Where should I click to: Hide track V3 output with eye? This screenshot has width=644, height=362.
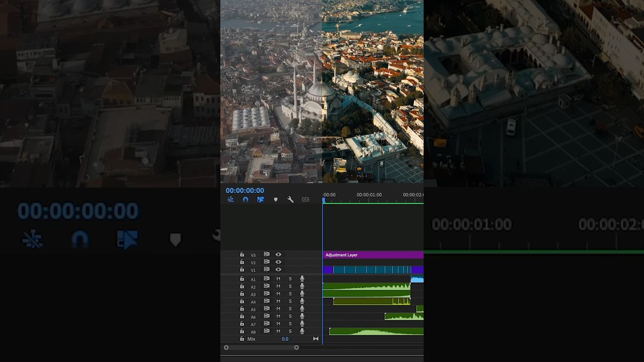click(278, 255)
